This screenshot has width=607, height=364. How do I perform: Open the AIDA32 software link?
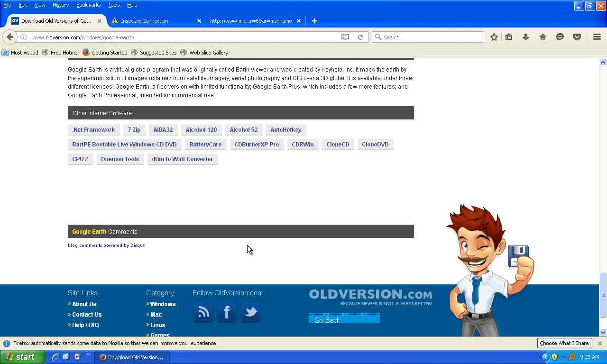(x=163, y=130)
